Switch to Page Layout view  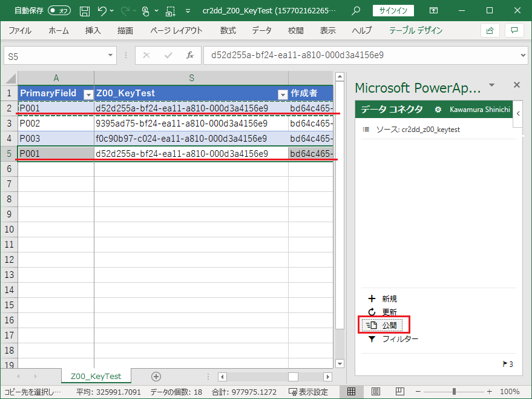(375, 392)
